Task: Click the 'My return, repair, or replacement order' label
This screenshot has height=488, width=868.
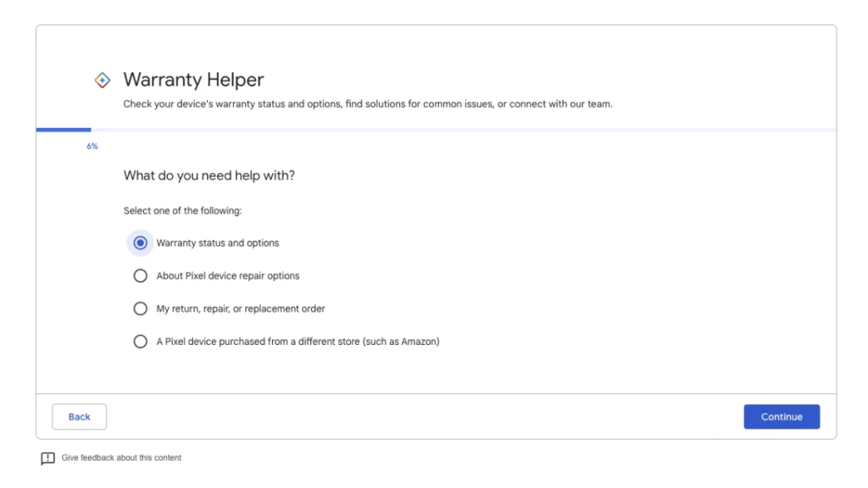Action: click(x=240, y=308)
